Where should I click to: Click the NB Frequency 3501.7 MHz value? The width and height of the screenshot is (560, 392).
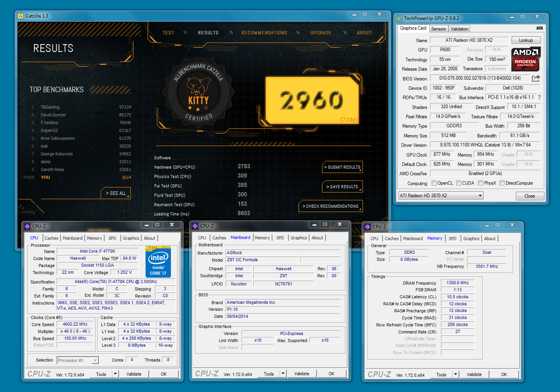click(x=487, y=266)
